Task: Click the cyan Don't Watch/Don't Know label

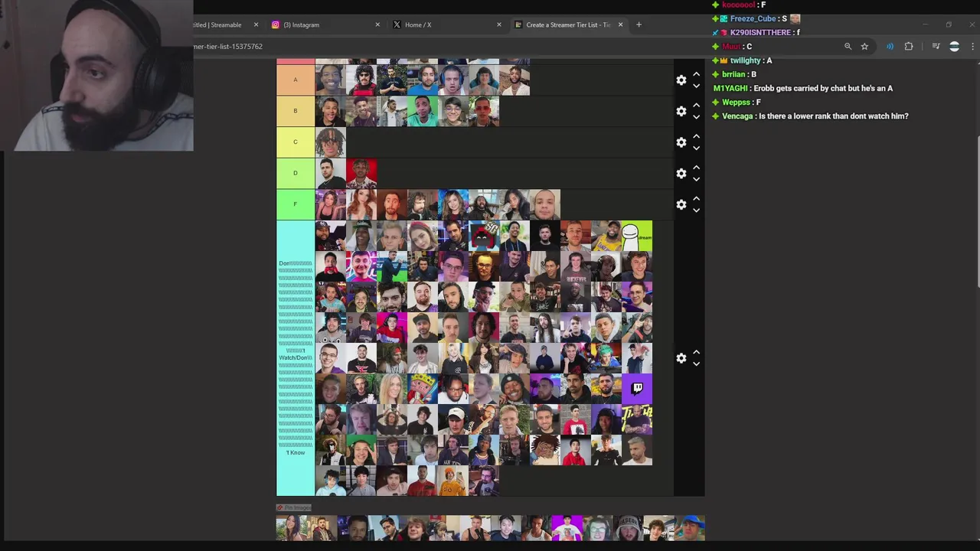Action: coord(296,358)
